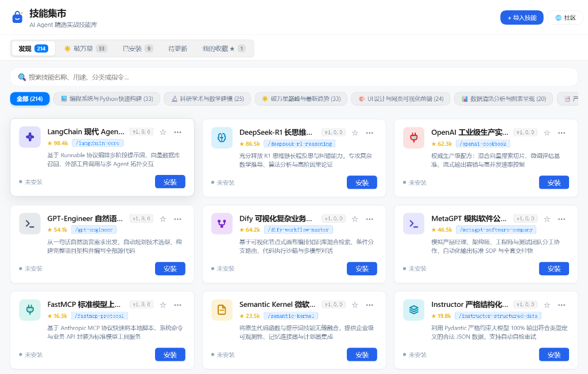
Task: Favorite the MetaGPT skill with star
Action: click(547, 219)
